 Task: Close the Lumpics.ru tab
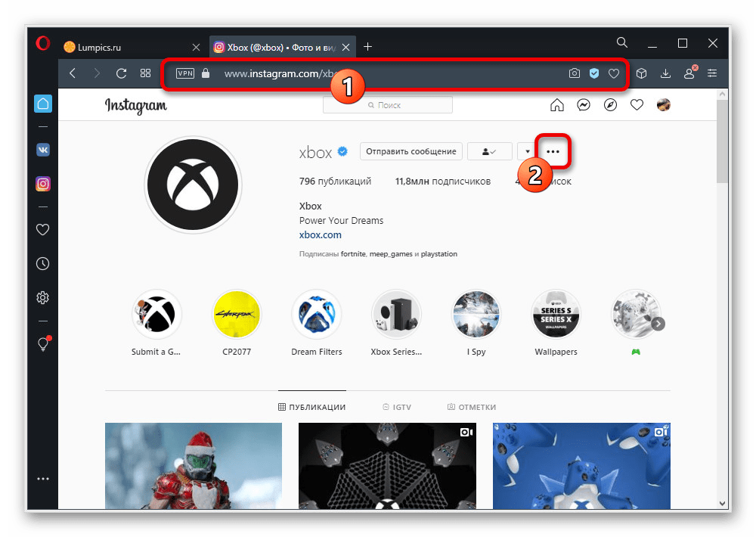[x=196, y=48]
